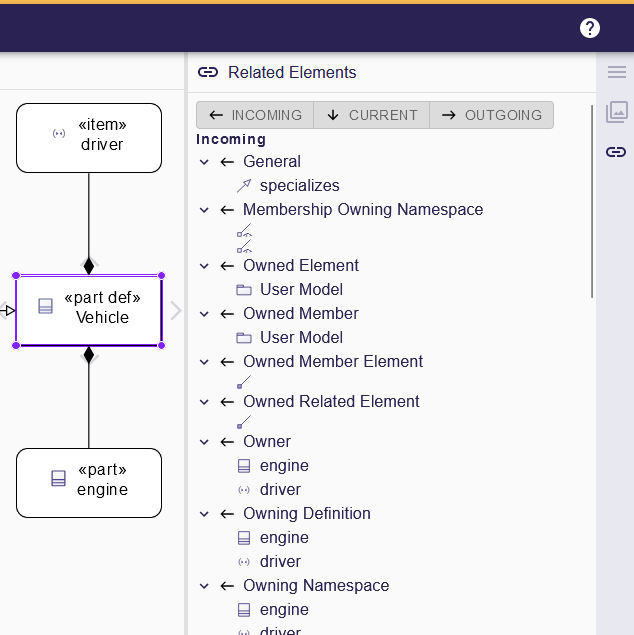
Task: Select the engine part node in diagram
Action: click(89, 482)
